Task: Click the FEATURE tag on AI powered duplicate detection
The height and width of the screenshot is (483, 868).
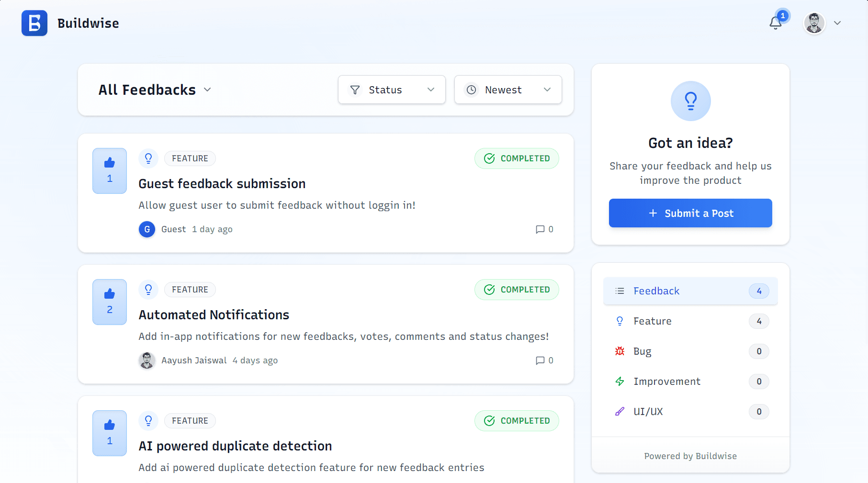Action: tap(190, 420)
